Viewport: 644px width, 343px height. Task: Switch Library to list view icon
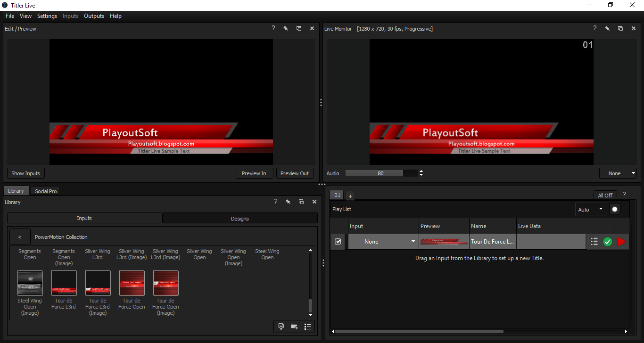click(307, 327)
